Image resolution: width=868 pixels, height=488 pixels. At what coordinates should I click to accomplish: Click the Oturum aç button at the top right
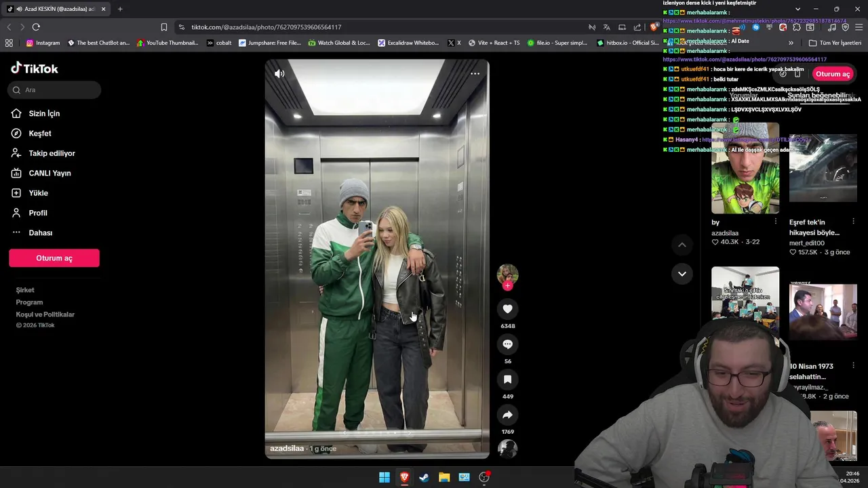click(832, 74)
